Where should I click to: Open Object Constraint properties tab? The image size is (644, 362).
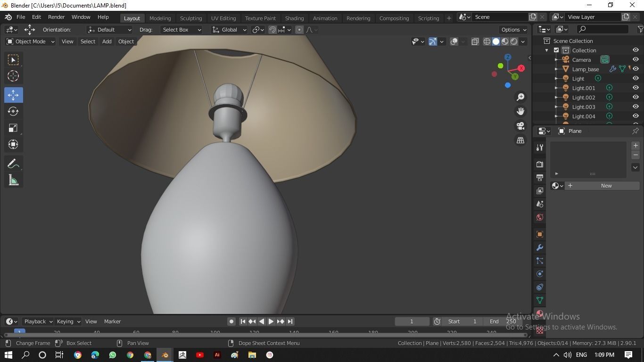[x=540, y=287]
